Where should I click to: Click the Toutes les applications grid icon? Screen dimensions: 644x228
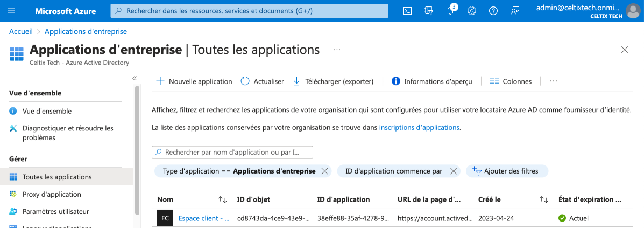(13, 177)
